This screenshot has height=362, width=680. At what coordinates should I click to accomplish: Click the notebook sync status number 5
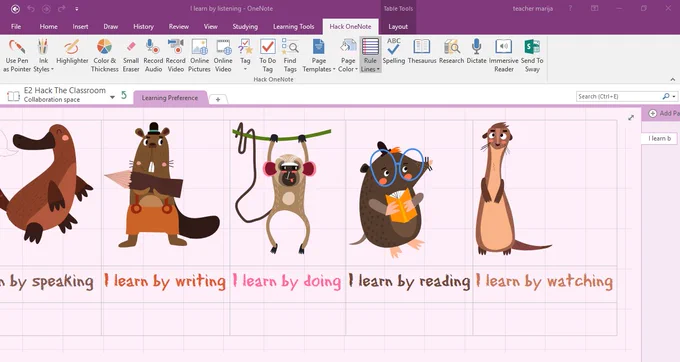pyautogui.click(x=124, y=95)
